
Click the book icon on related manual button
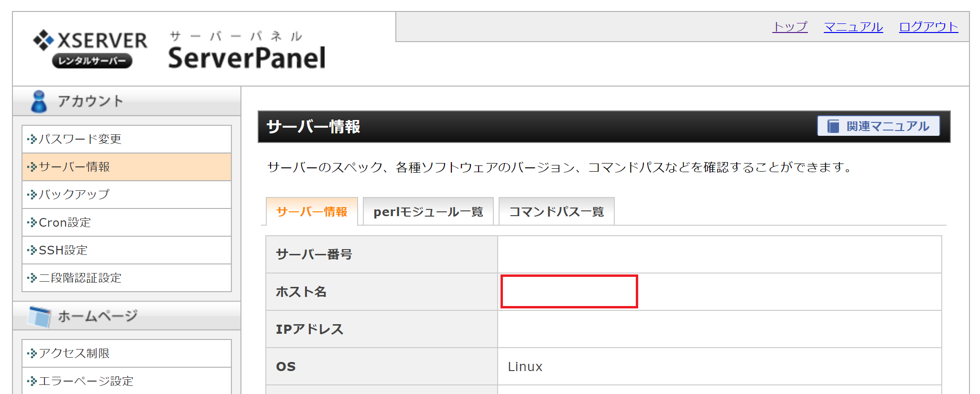point(833,126)
